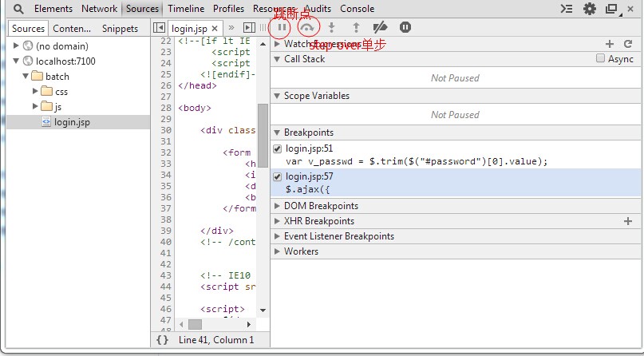Click the 'Line 41, Column 1' status text
Viewport: 644px width, 356px height.
coord(216,340)
